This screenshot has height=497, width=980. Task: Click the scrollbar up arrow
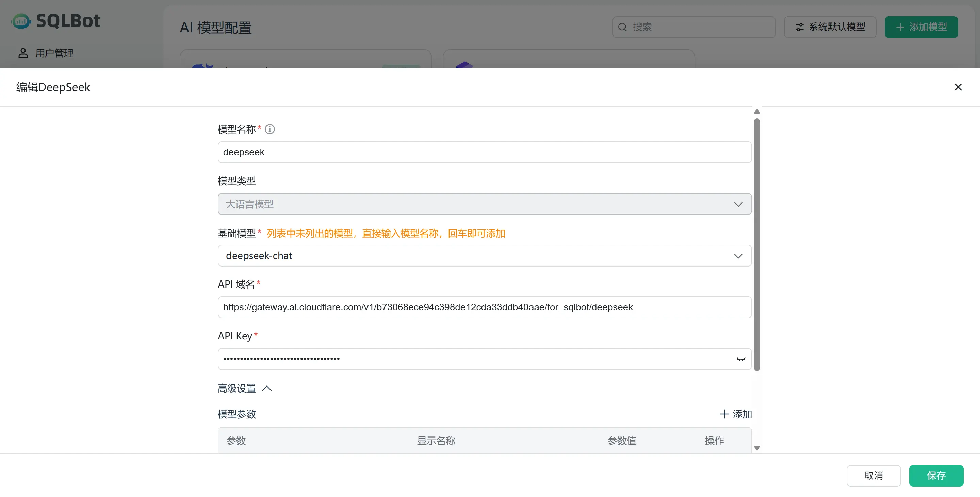point(757,112)
